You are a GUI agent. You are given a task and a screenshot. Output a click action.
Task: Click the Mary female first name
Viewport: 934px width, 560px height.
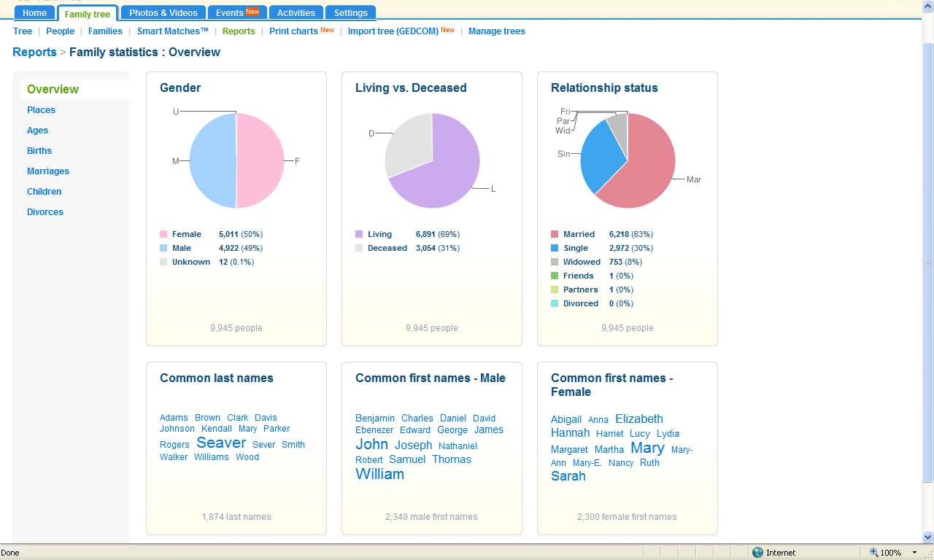click(x=647, y=448)
